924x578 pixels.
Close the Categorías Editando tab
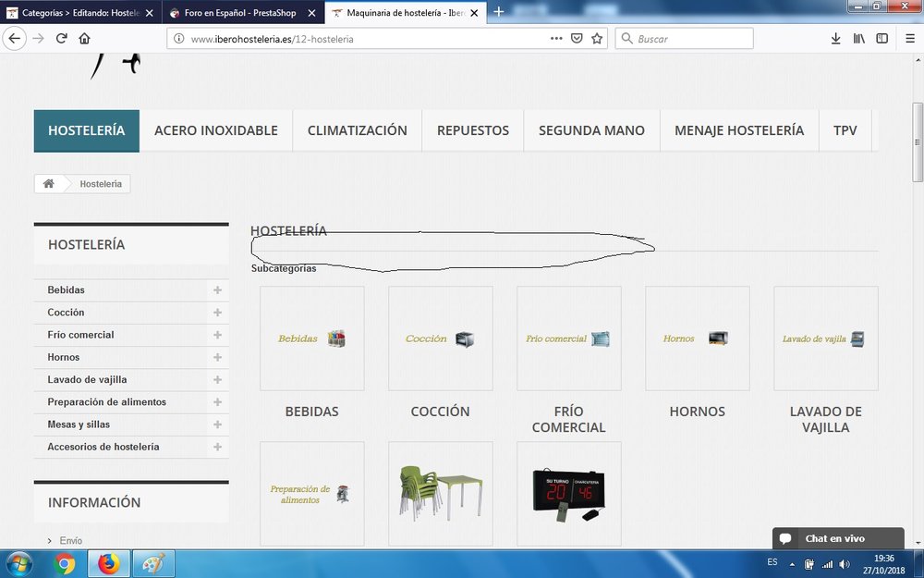coord(149,13)
